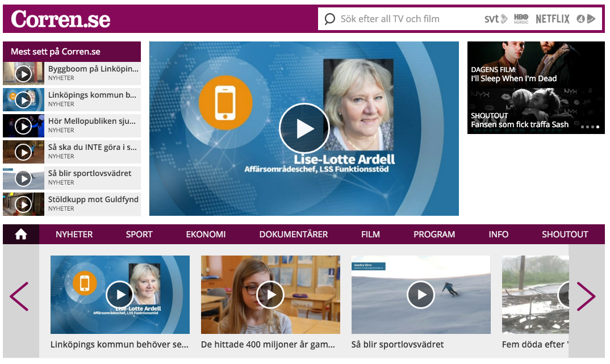The image size is (610, 364).
Task: Click the HBO Nordic logo
Action: (x=521, y=19)
